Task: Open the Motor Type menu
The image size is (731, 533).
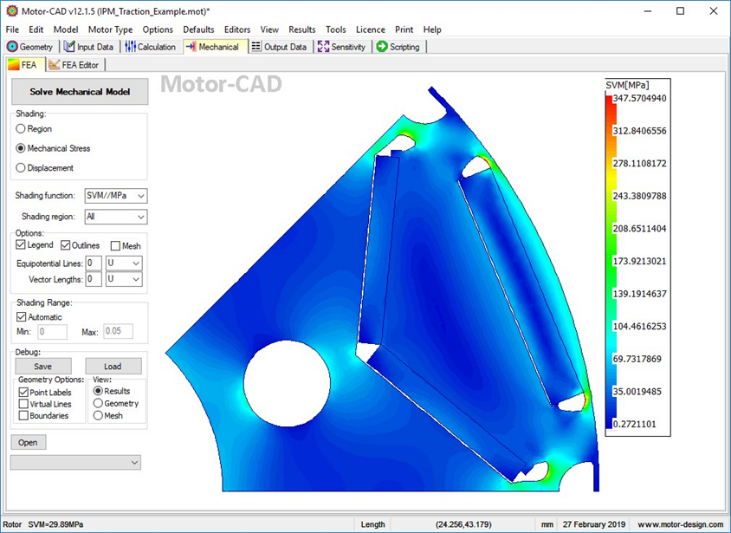Action: 110,30
